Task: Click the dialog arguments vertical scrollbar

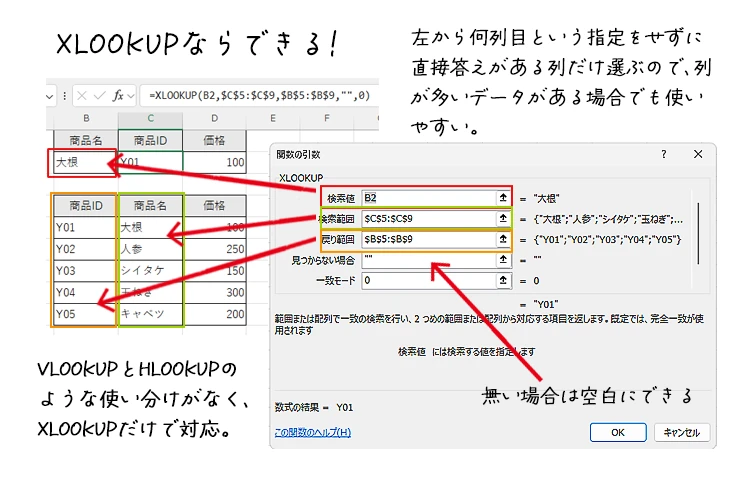Action: pos(698,233)
